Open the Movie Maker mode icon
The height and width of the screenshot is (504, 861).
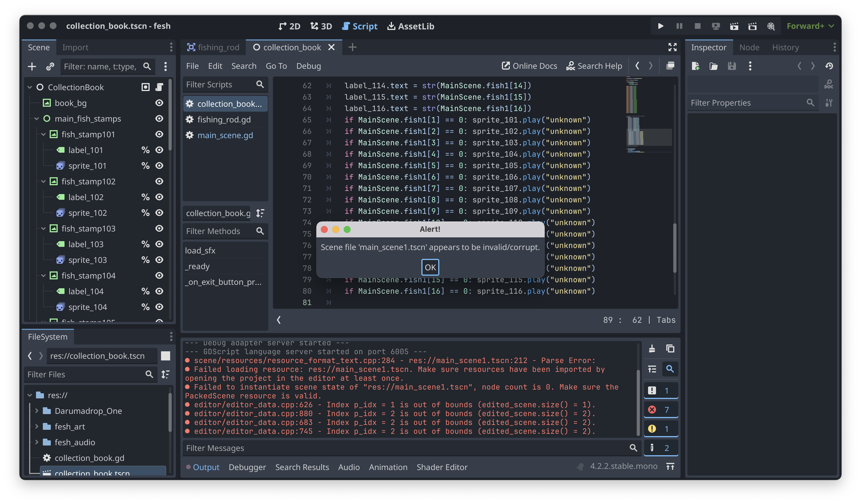click(771, 26)
